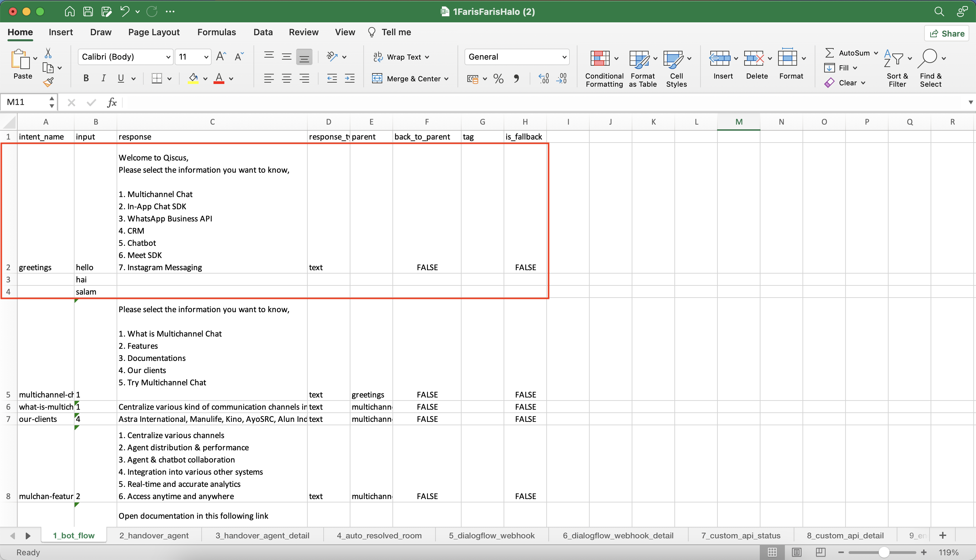This screenshot has width=976, height=560.
Task: Open the General number format dropdown
Action: click(564, 57)
